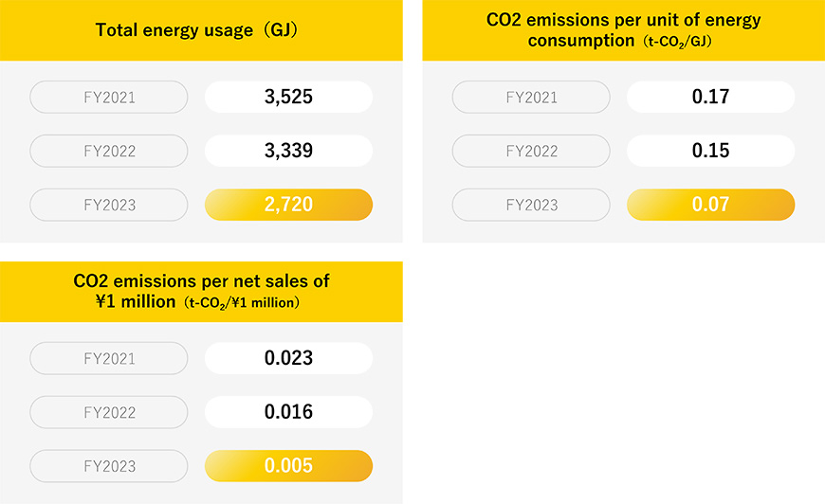The image size is (825, 504).
Task: Select the FY2022 label beside 0.016
Action: tap(109, 412)
